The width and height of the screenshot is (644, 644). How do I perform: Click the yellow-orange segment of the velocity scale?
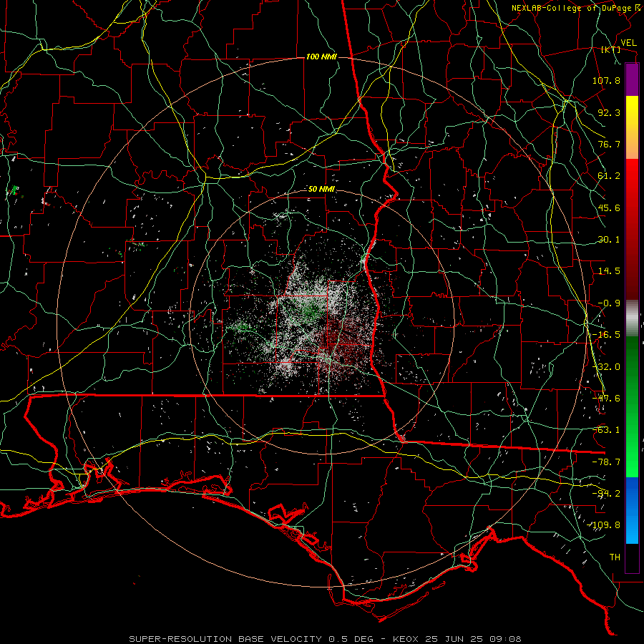(x=632, y=127)
